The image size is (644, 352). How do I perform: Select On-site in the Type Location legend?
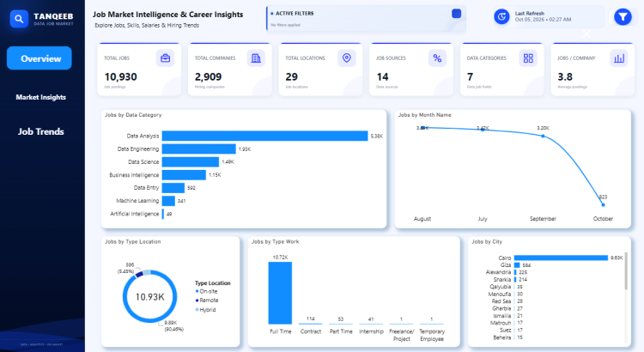pyautogui.click(x=207, y=291)
